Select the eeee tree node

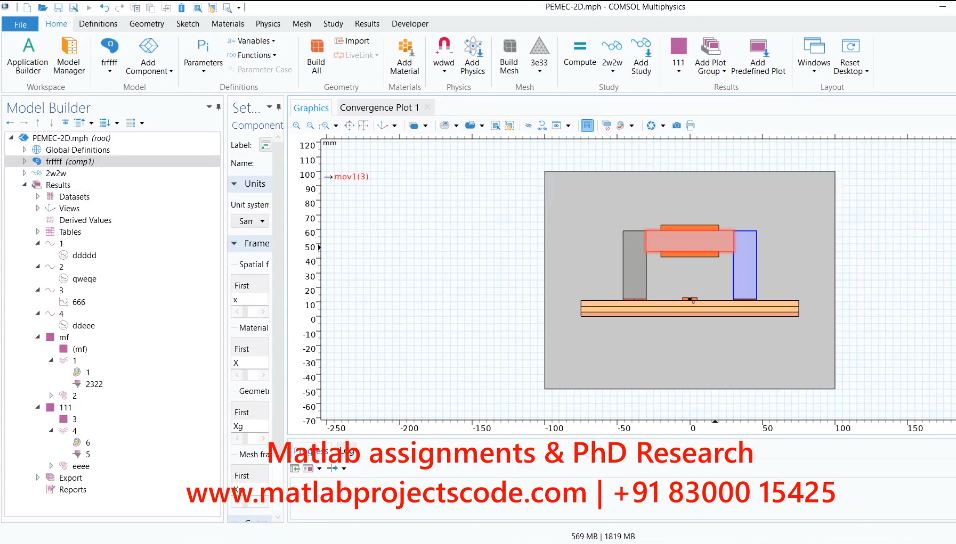coord(80,466)
